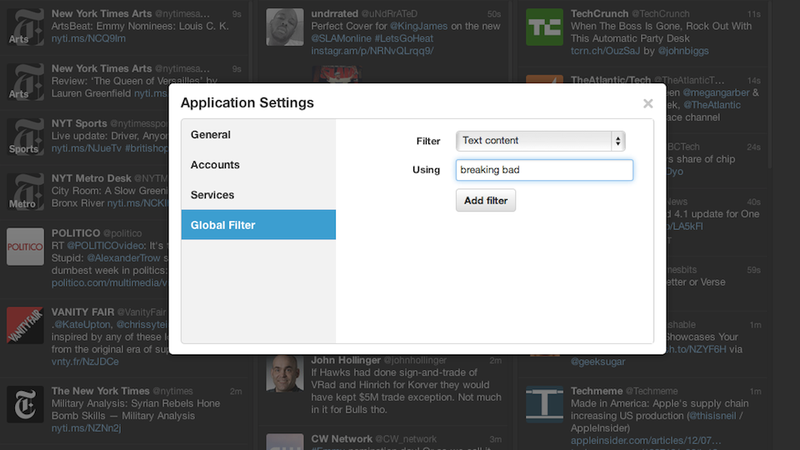
Task: Click the CW Network account name
Action: tap(341, 439)
